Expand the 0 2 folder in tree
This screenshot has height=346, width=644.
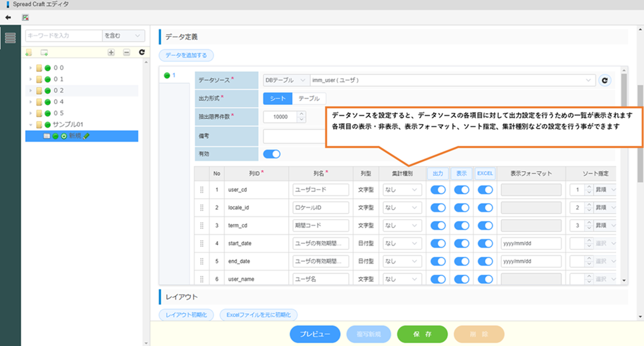[31, 90]
